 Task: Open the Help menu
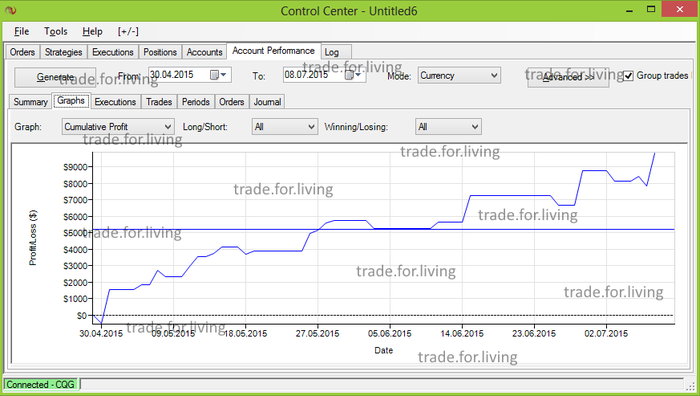click(92, 31)
